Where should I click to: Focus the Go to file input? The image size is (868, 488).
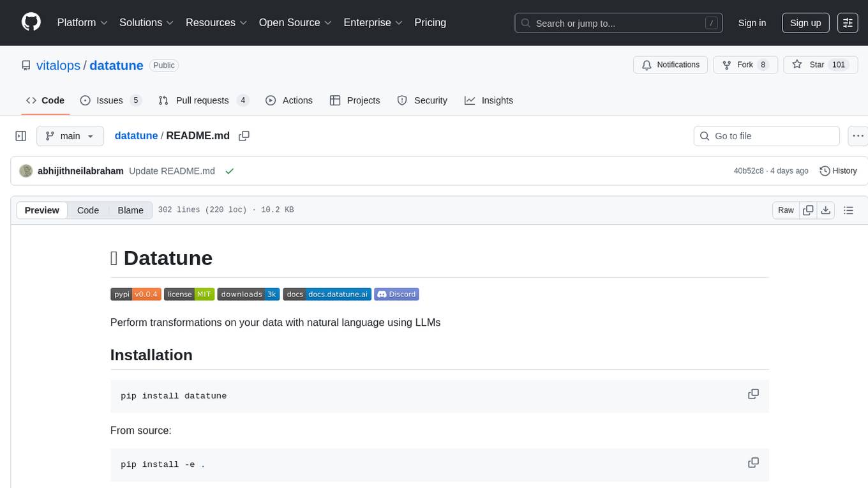(x=767, y=136)
